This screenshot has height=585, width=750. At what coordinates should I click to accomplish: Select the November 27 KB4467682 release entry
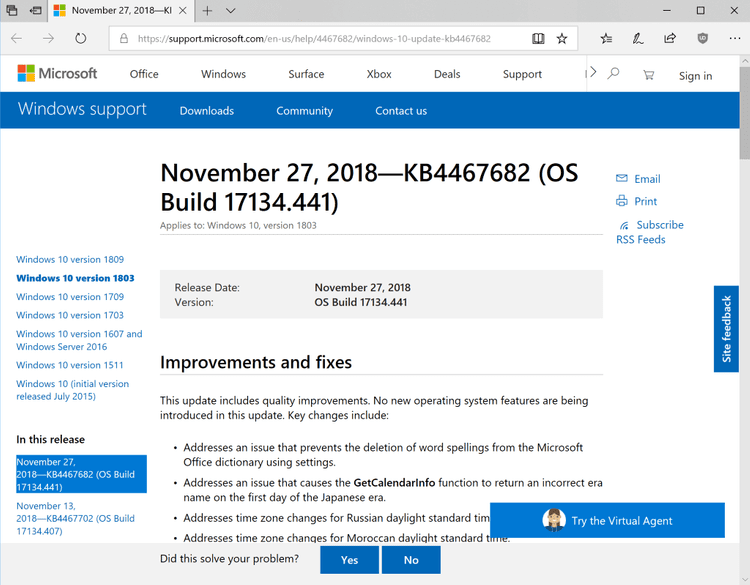tap(81, 474)
